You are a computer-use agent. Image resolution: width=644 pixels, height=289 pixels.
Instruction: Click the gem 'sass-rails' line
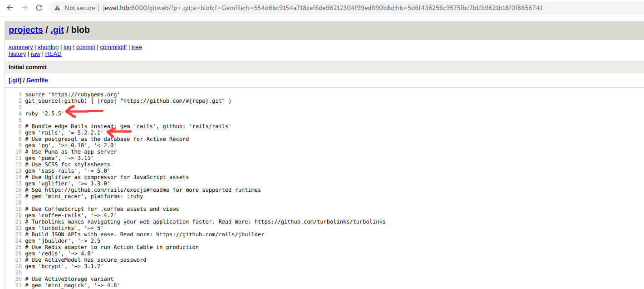(x=68, y=171)
